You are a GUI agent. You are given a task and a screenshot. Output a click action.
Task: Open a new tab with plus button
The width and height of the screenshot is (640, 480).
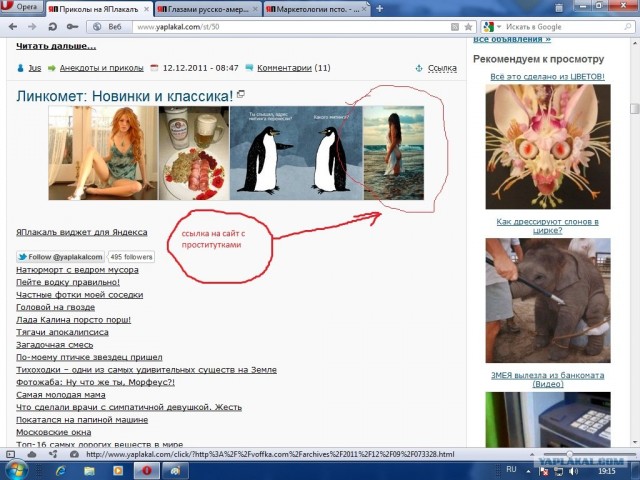pyautogui.click(x=380, y=9)
